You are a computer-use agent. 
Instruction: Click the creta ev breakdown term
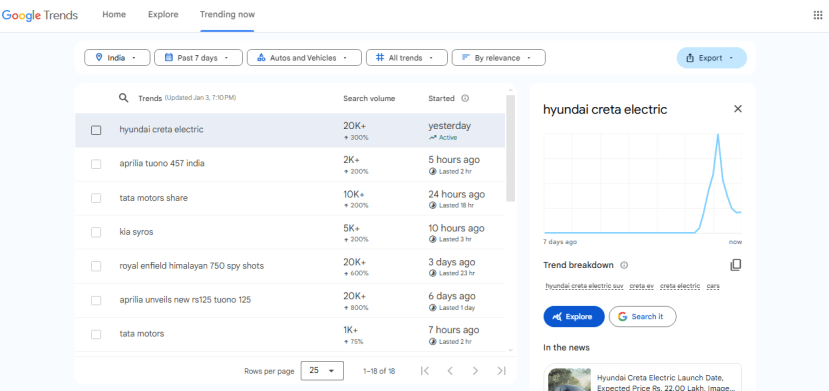(642, 286)
